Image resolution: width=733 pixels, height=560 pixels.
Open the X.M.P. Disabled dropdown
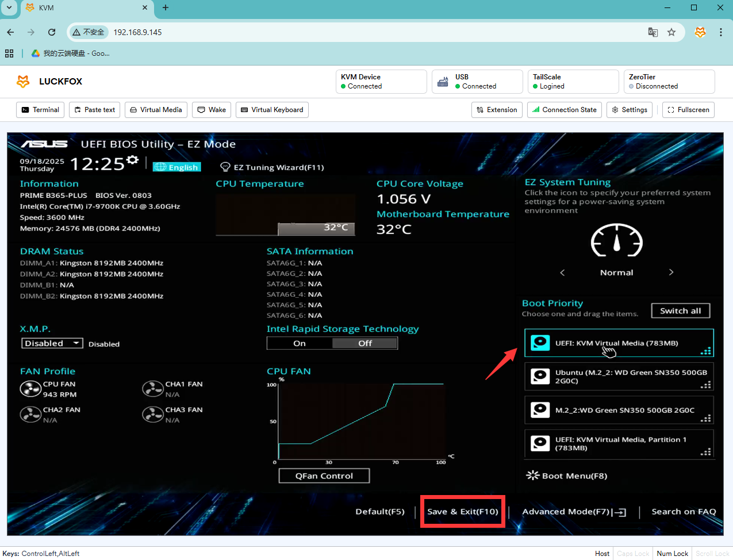pyautogui.click(x=52, y=343)
